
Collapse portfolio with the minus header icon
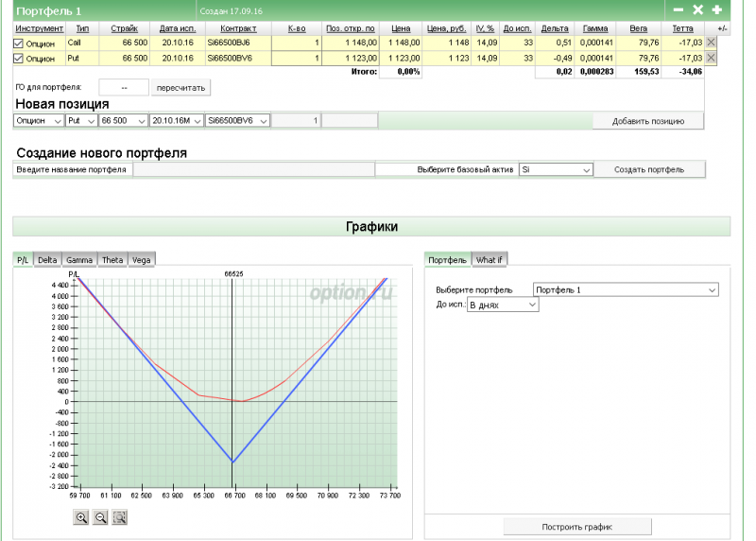678,9
